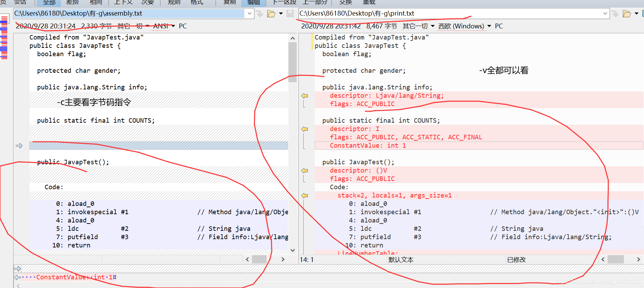
Task: Click the left path field with assembly.txt
Action: (x=129, y=14)
